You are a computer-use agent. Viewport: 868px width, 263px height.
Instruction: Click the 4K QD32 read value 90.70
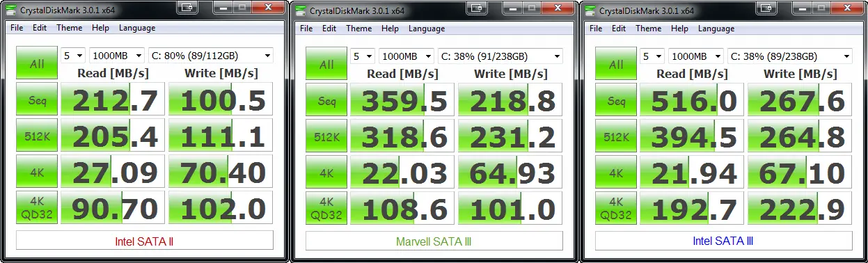tap(113, 208)
